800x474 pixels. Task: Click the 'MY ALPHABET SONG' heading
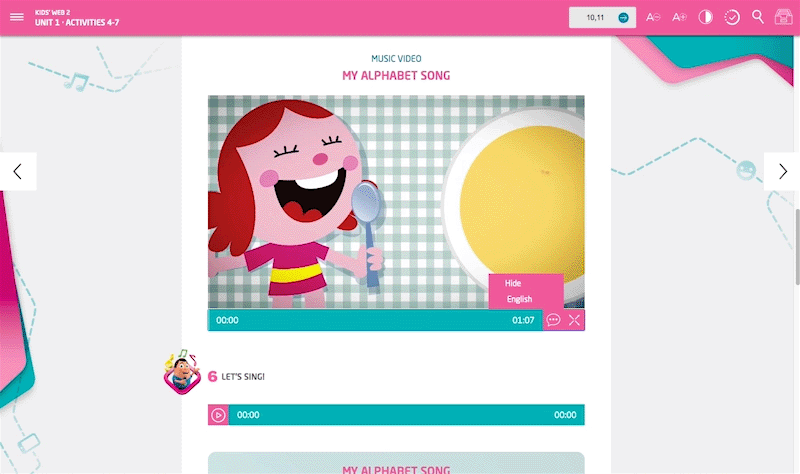396,76
